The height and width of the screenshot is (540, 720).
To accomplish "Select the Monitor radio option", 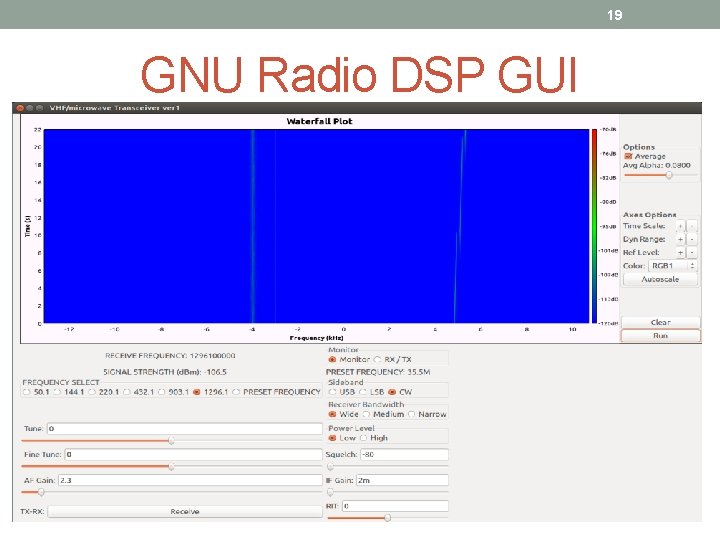I will pyautogui.click(x=332, y=360).
